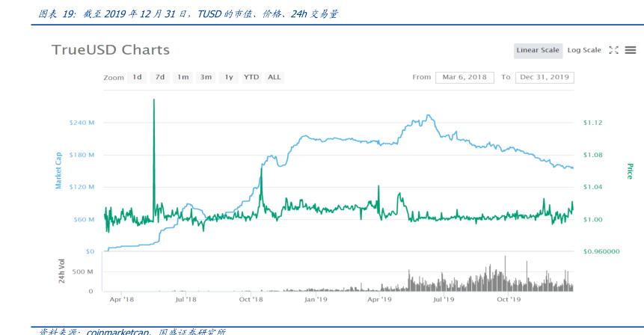Switch to Log Scale
Screen dimensions: 644x335
click(x=584, y=50)
